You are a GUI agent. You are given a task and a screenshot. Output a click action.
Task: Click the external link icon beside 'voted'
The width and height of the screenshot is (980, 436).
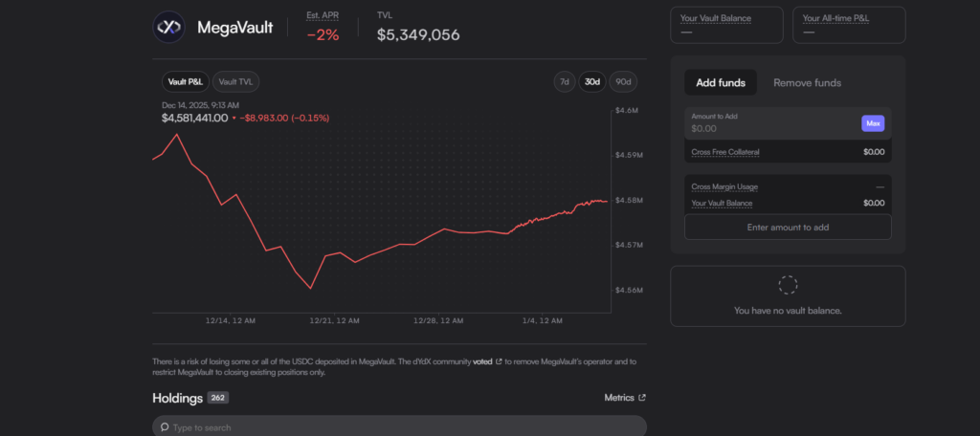[x=499, y=362]
